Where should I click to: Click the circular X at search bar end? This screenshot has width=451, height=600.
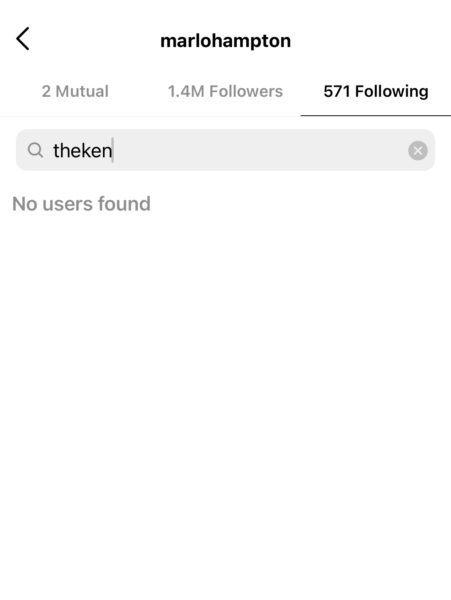pos(418,150)
